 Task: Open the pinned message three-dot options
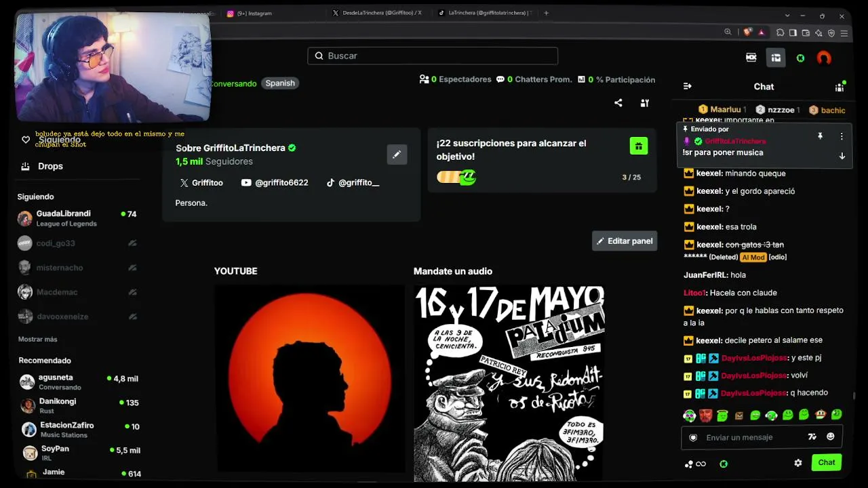[x=842, y=136]
